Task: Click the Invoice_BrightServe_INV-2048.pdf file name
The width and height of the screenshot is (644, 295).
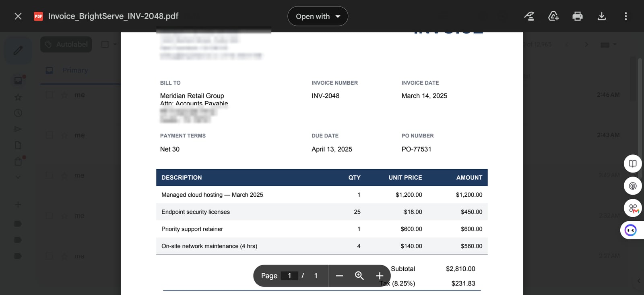Action: [x=113, y=16]
